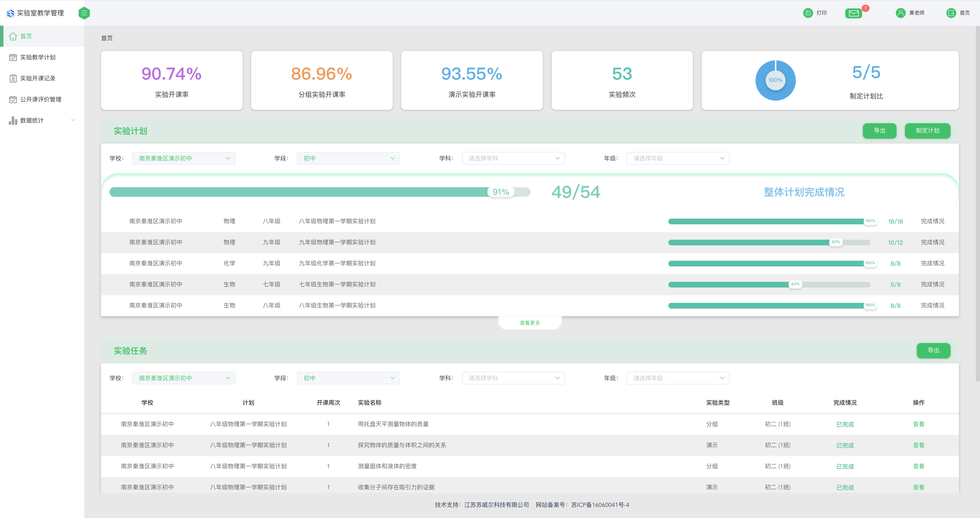Image resolution: width=980 pixels, height=518 pixels.
Task: Click the 黄老师 user avatar icon
Action: (x=900, y=13)
